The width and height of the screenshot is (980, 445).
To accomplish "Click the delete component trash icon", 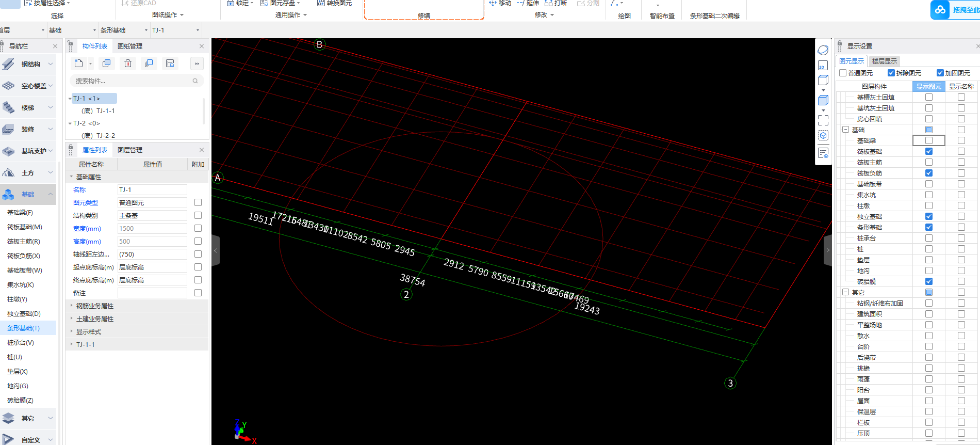I will [128, 63].
